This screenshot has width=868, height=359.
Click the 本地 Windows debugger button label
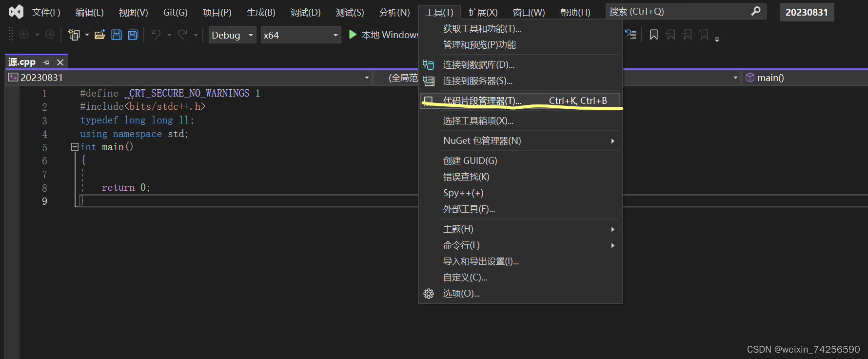click(390, 35)
